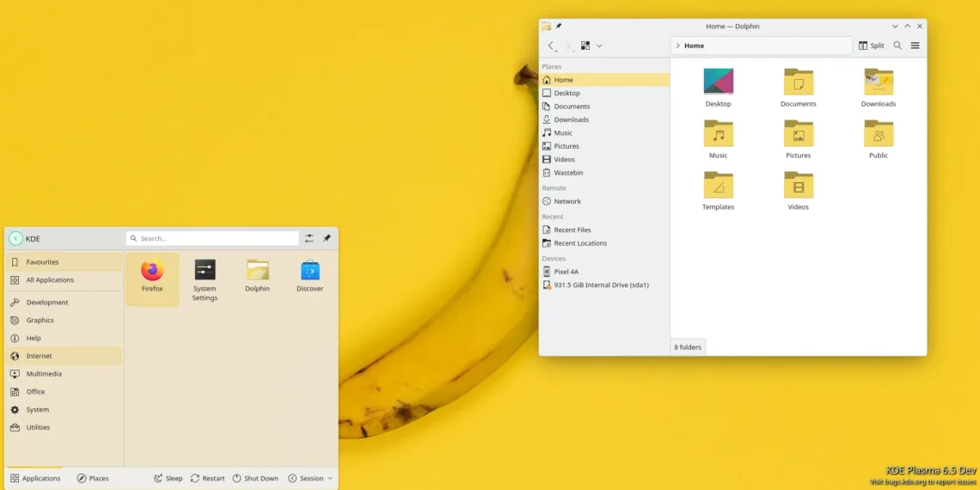Open the Downloads folder icon in Dolphin view
This screenshot has width=980, height=490.
click(878, 88)
